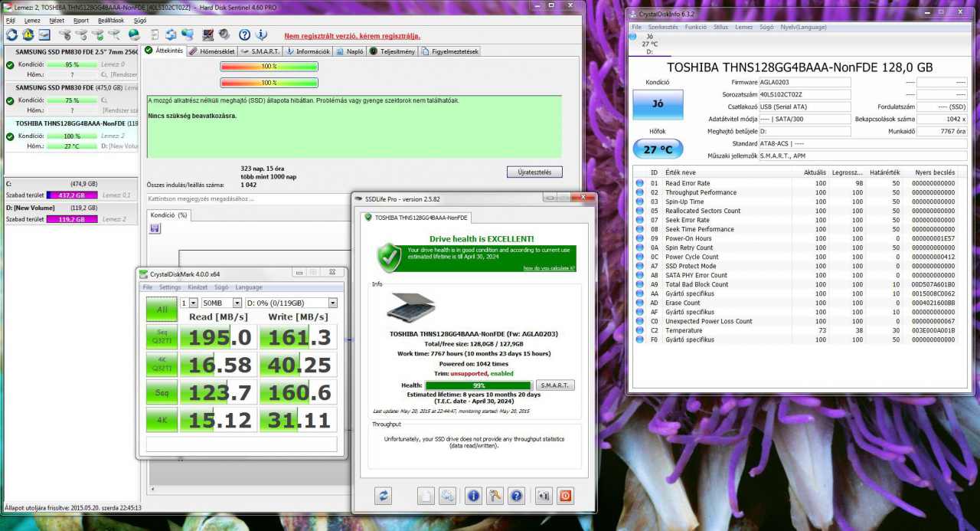The width and height of the screenshot is (980, 531).
Task: Open Riport menu in Hard Disk Sentinel
Action: pos(80,21)
